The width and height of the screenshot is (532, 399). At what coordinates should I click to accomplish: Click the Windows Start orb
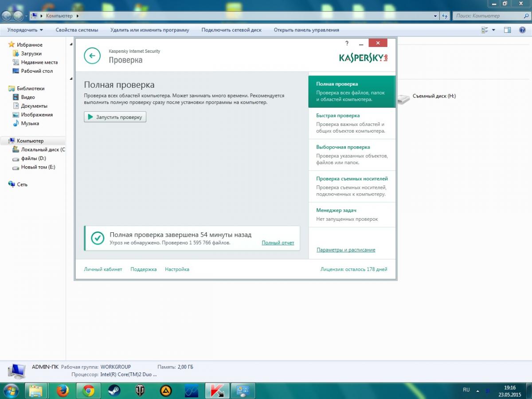[x=11, y=390]
